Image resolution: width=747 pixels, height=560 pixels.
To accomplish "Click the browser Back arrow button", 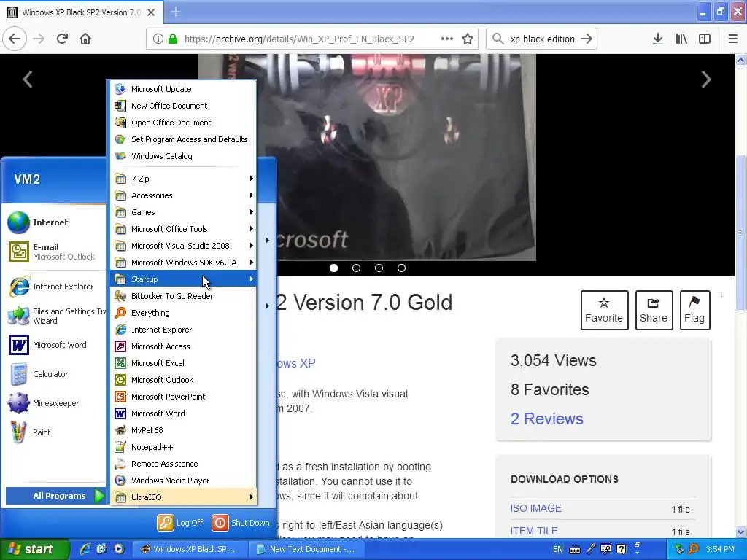I will point(15,39).
